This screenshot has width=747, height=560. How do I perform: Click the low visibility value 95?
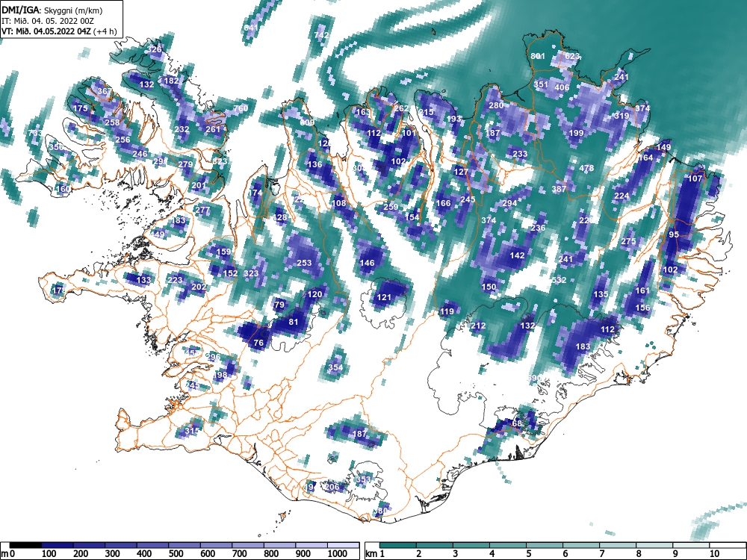(674, 234)
